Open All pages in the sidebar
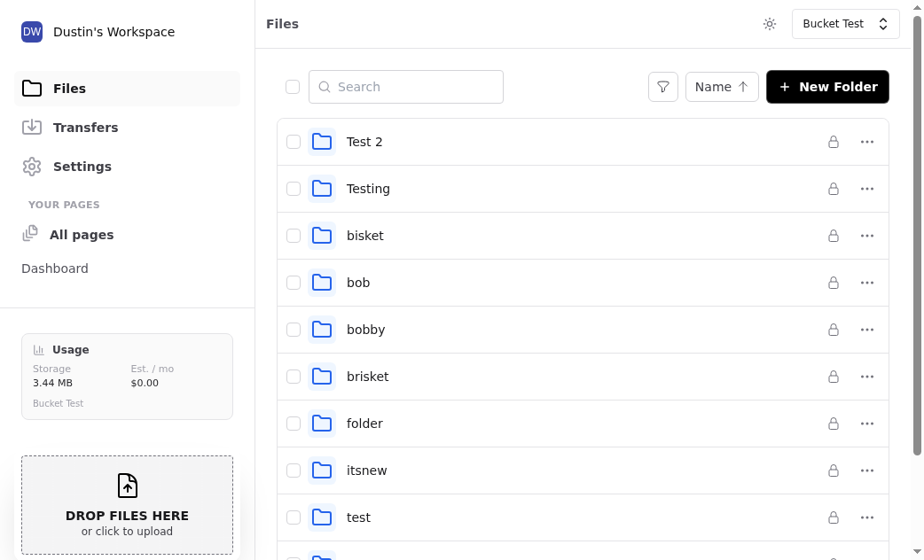Image resolution: width=924 pixels, height=560 pixels. (68, 235)
